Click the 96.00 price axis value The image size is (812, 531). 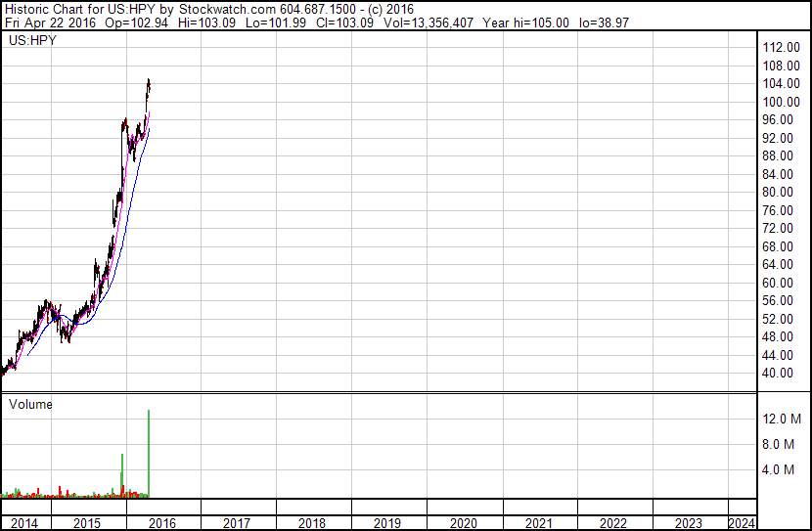[x=778, y=119]
